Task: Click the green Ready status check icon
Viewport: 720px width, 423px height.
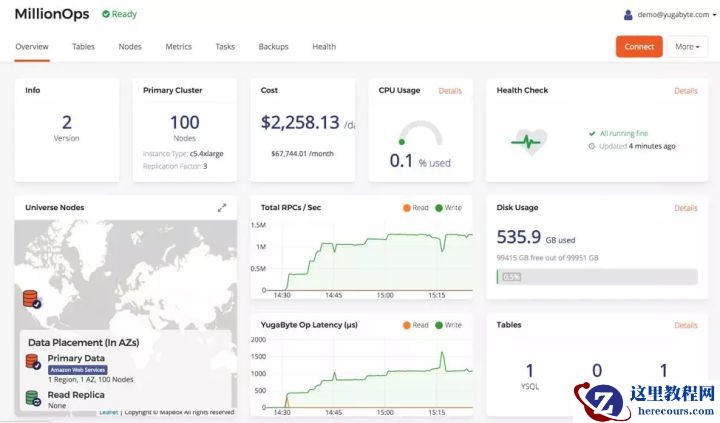Action: coord(106,15)
